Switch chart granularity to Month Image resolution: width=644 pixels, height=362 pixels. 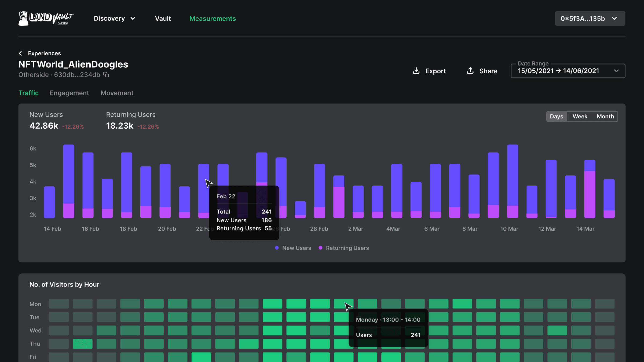[x=605, y=117]
